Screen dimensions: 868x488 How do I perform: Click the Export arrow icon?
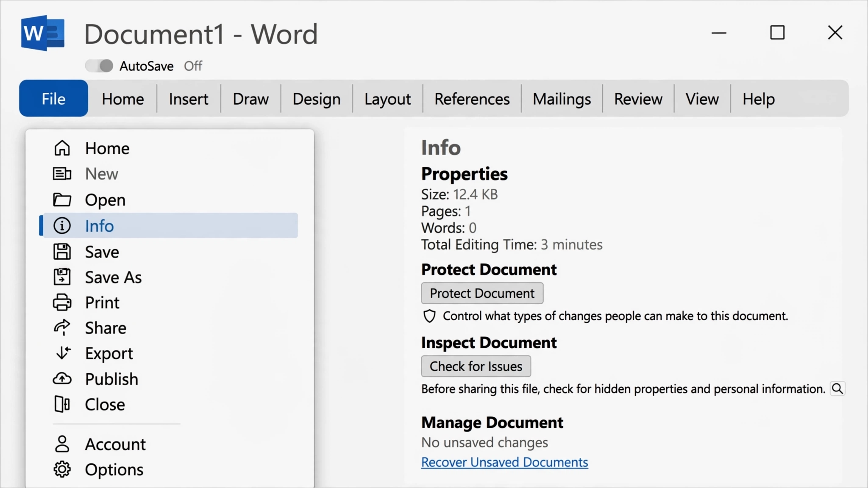pos(63,353)
